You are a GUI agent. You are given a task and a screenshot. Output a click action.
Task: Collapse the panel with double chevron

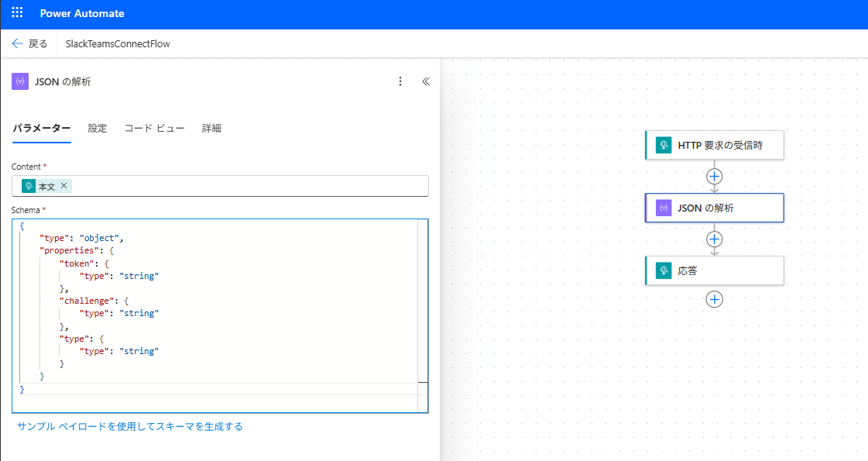pyautogui.click(x=426, y=81)
